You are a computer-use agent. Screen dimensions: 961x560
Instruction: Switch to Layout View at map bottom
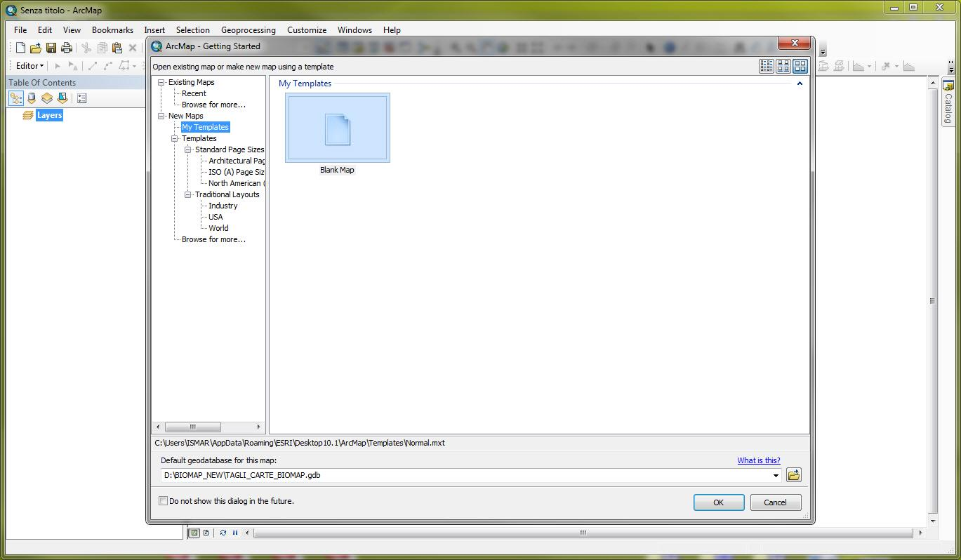pyautogui.click(x=206, y=533)
